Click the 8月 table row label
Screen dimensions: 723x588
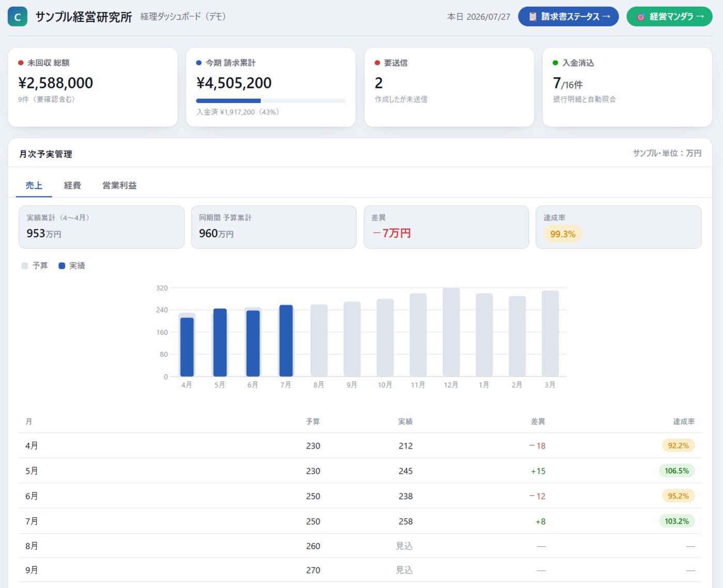(x=32, y=546)
